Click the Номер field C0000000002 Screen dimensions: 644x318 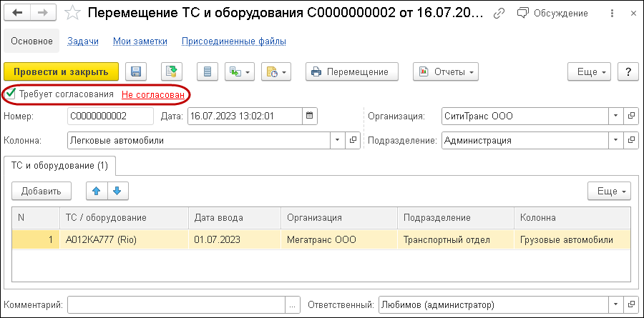110,116
